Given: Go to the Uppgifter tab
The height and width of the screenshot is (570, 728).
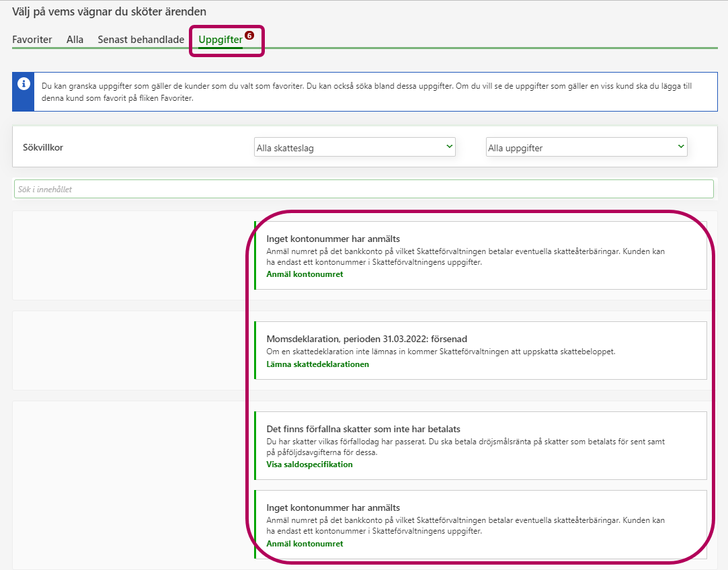Looking at the screenshot, I should (x=220, y=40).
